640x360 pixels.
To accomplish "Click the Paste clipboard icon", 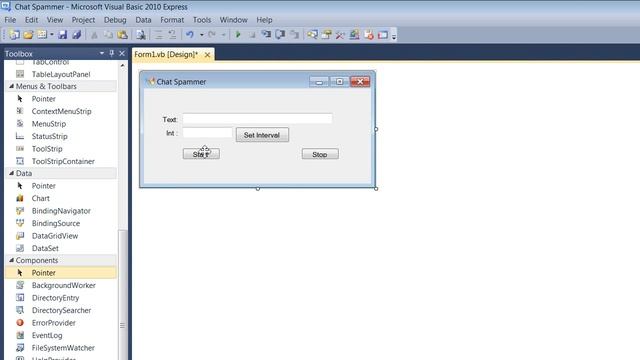I will coord(122,35).
